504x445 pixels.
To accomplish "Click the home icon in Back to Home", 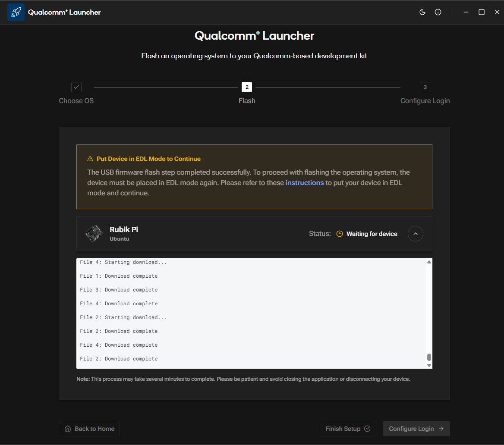I will tap(68, 429).
